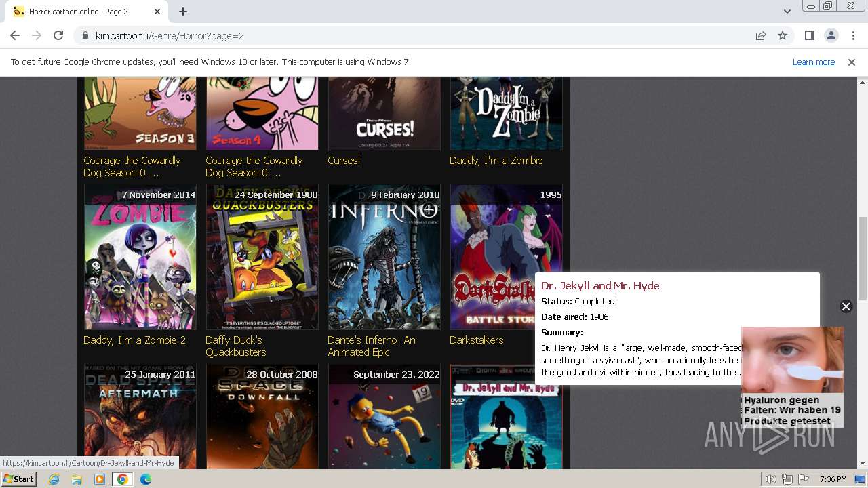868x488 pixels.
Task: Open Windows Media Player from the taskbar
Action: point(100,479)
